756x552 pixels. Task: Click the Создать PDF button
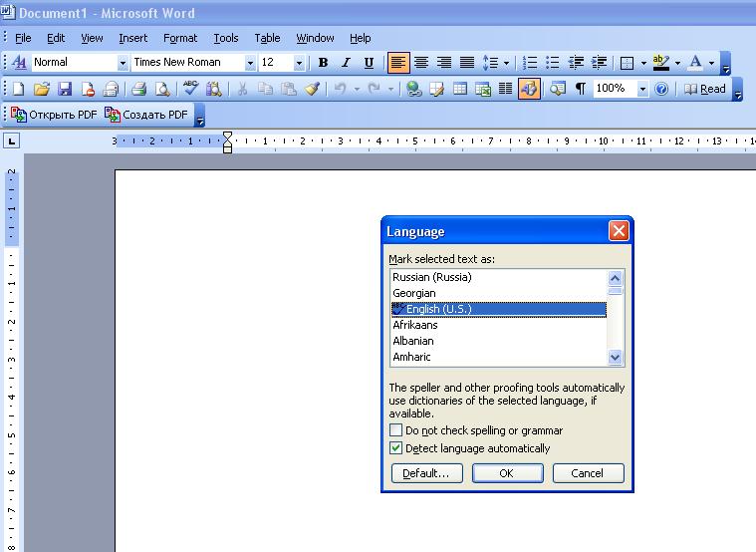pos(146,115)
